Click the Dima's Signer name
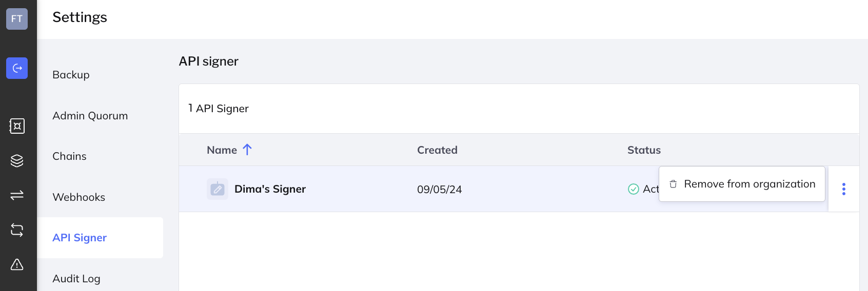 270,189
